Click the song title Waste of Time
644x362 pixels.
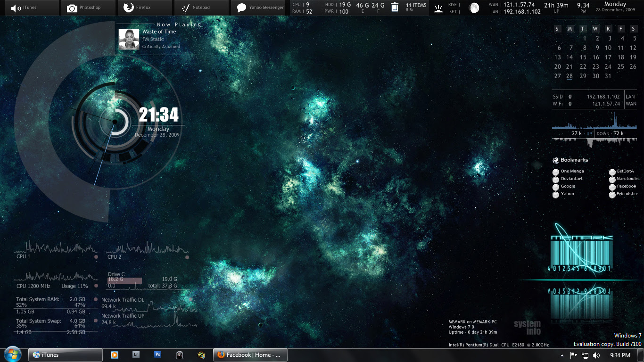tap(159, 32)
